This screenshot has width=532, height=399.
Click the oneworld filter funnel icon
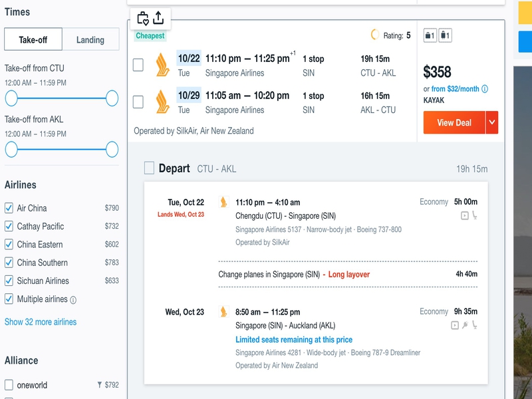pos(99,385)
